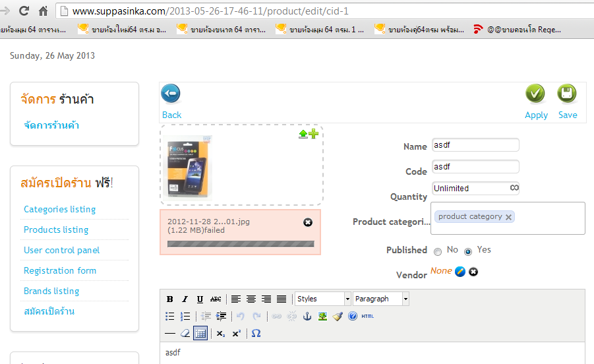The image size is (594, 364).
Task: Click the failed upload progress bar
Action: click(x=241, y=244)
